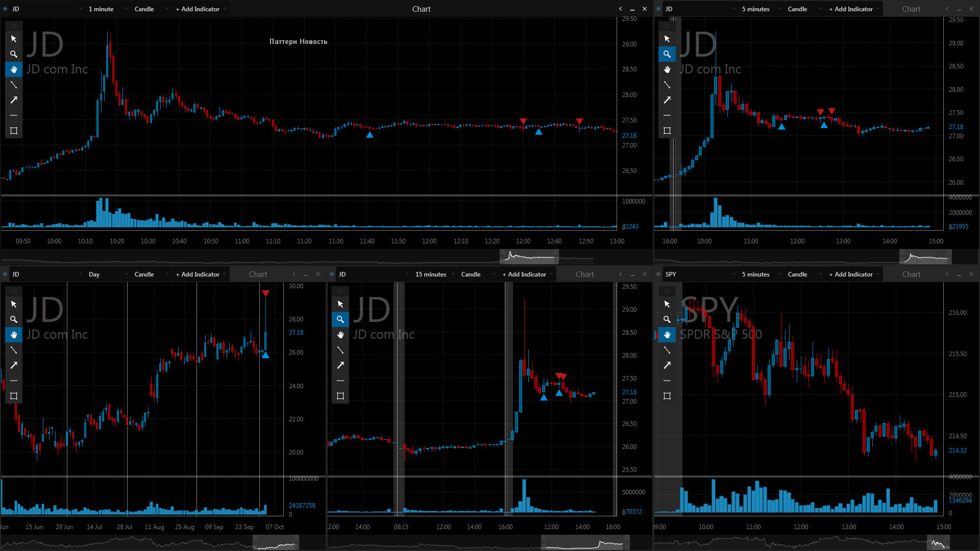Open the Candle style dropdown in JD Day chart
This screenshot has width=980, height=551.
151,274
